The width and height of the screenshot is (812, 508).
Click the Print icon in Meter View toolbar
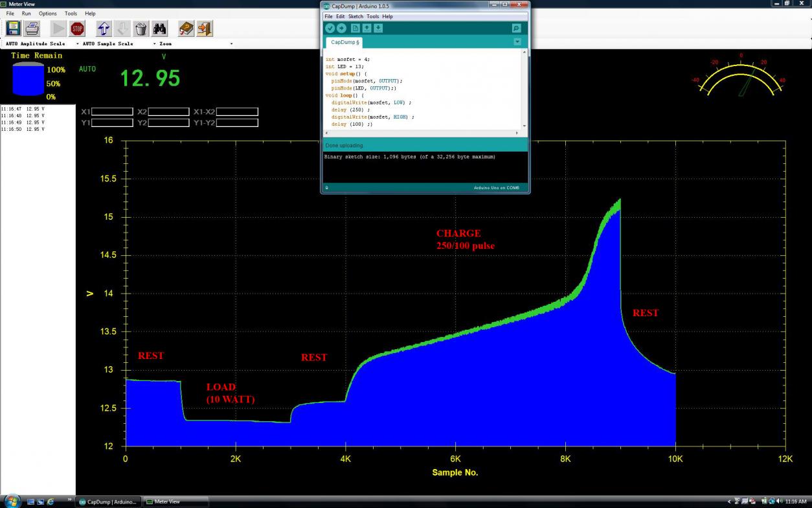32,29
